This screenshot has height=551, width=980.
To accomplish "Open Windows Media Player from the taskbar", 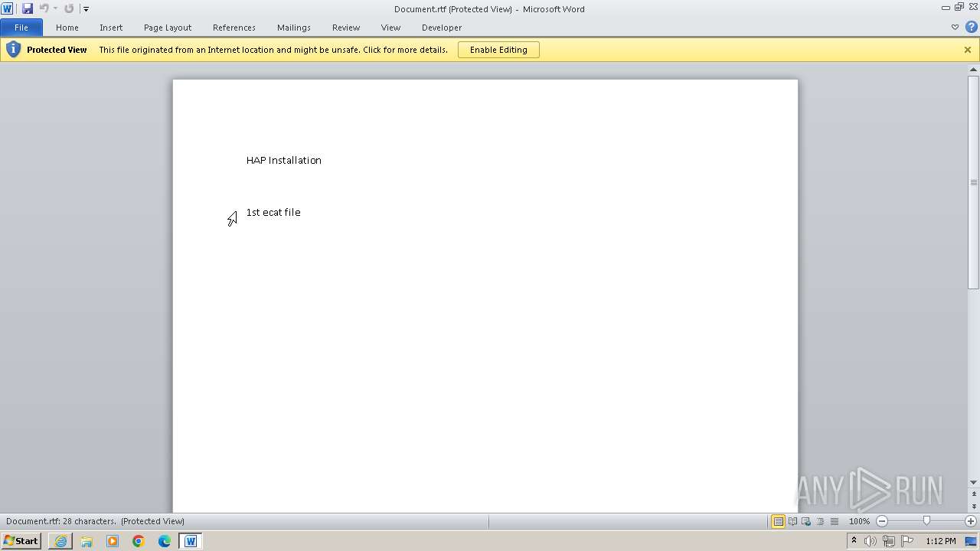I will (x=113, y=541).
